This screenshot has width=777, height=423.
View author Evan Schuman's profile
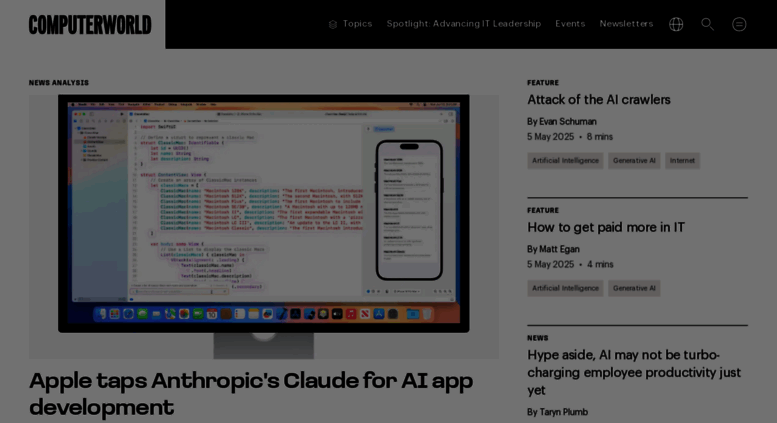pyautogui.click(x=567, y=121)
